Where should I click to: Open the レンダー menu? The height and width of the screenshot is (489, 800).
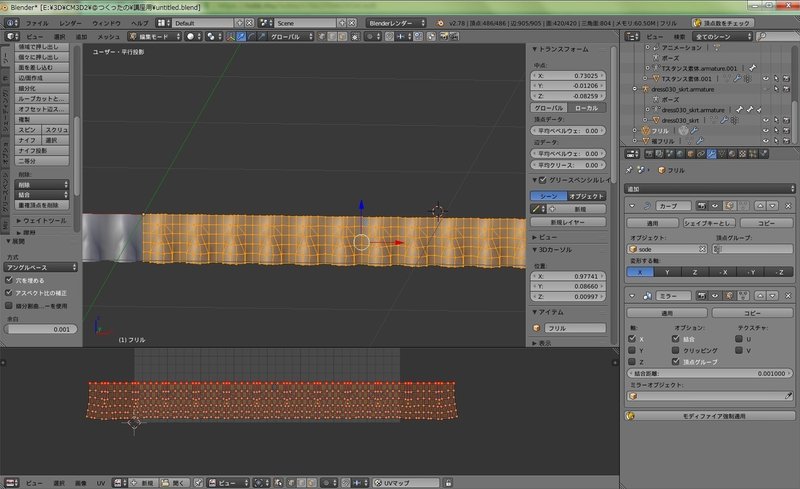pyautogui.click(x=70, y=23)
